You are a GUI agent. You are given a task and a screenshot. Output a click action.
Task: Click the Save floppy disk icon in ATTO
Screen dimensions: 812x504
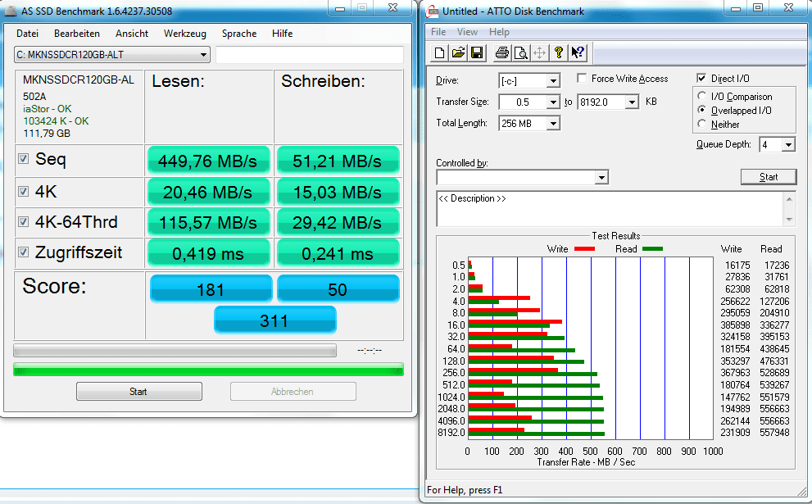(x=477, y=52)
